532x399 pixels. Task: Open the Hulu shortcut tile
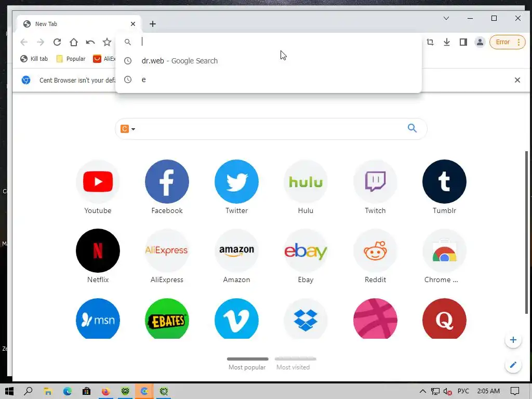pos(305,181)
